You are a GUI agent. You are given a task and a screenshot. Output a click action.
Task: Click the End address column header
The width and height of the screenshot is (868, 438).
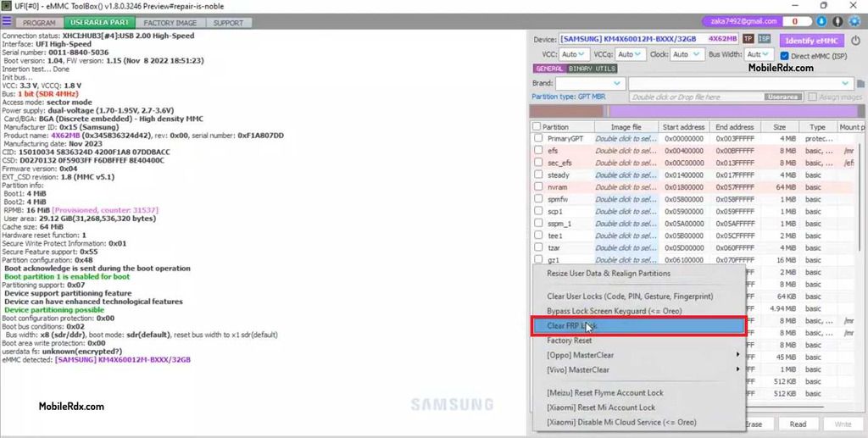point(735,126)
